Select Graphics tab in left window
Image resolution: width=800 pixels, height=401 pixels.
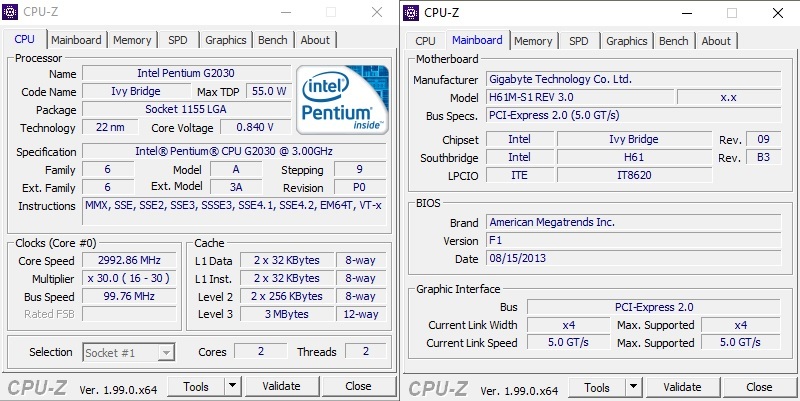coord(225,40)
